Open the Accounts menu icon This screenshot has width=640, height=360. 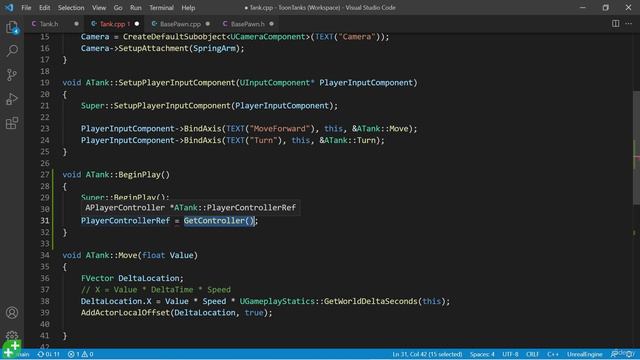(12, 313)
